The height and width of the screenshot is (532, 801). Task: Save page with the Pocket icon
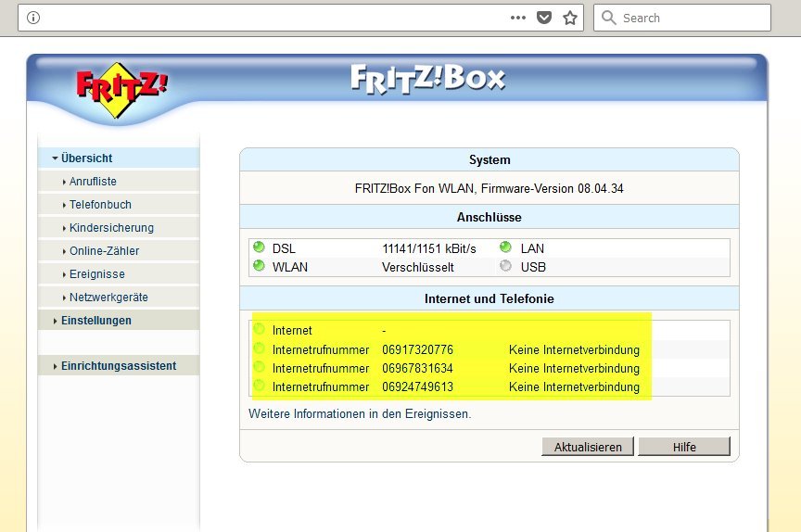[x=544, y=18]
